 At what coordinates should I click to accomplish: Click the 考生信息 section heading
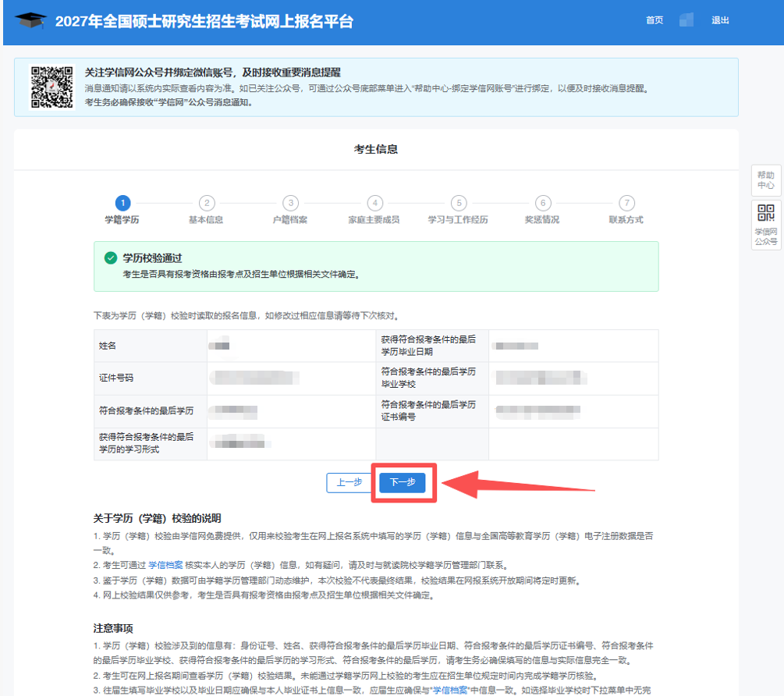click(x=376, y=149)
